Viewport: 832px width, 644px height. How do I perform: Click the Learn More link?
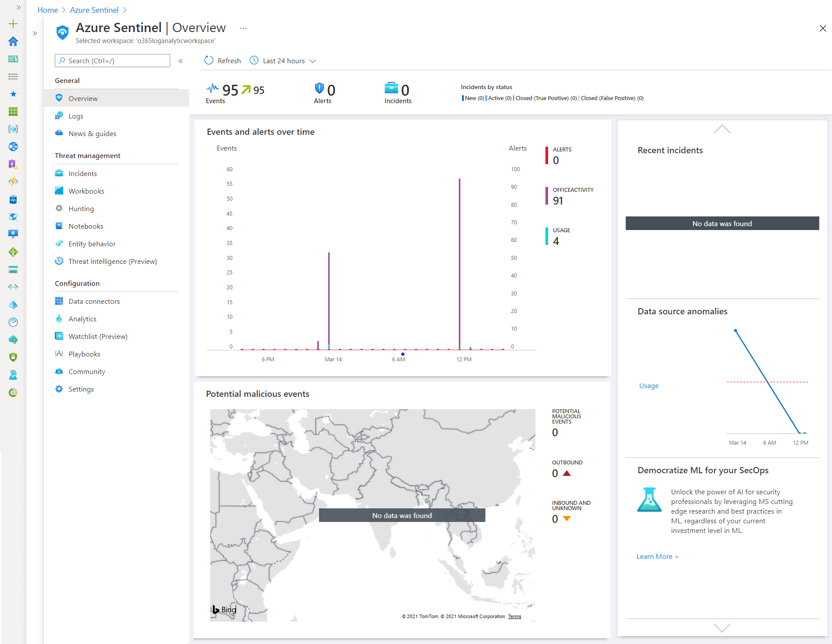(657, 556)
